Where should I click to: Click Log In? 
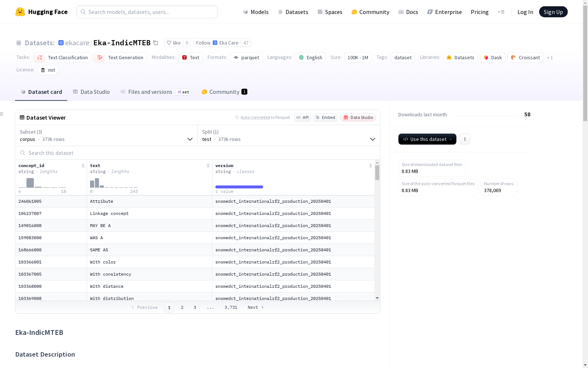click(x=525, y=12)
